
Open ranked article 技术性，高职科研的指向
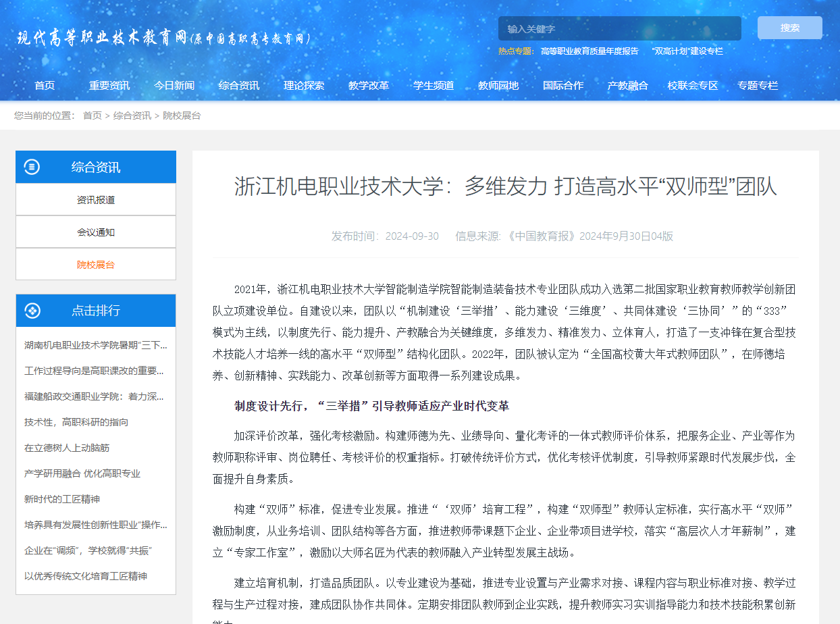coord(76,422)
